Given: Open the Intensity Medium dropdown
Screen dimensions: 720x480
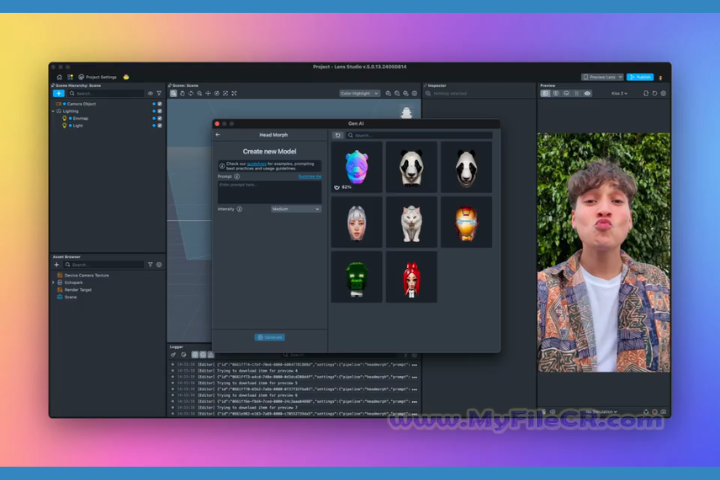Looking at the screenshot, I should pyautogui.click(x=296, y=209).
